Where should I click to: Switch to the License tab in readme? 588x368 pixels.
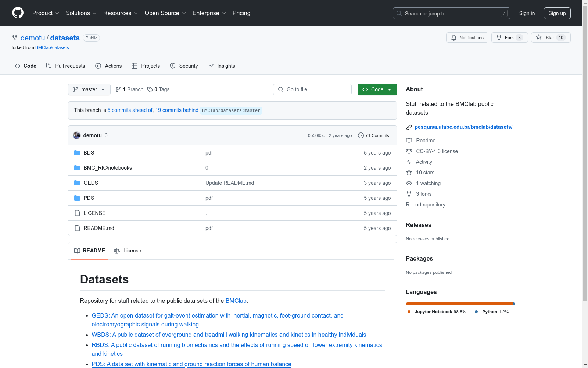pyautogui.click(x=128, y=251)
